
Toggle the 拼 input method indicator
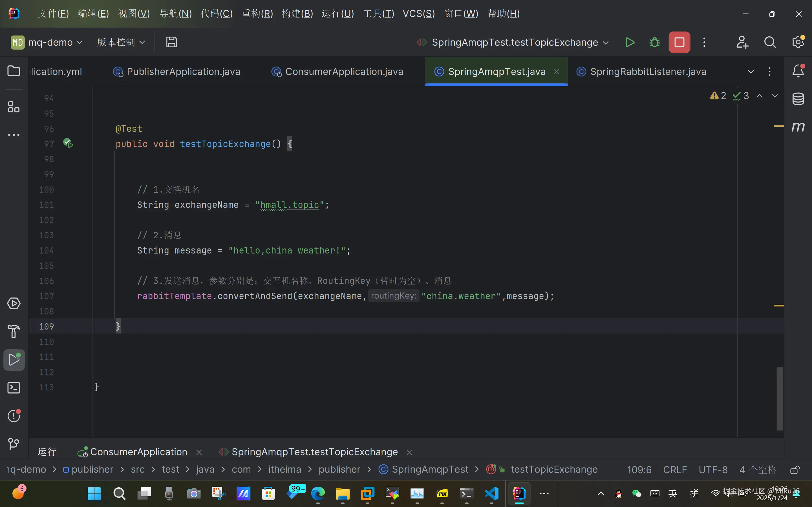point(694,493)
